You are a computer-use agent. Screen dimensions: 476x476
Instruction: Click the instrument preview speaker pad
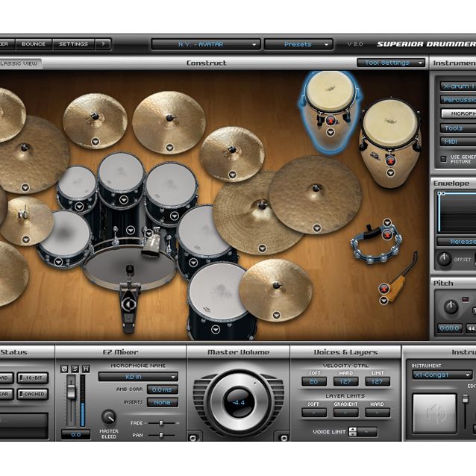[434, 413]
